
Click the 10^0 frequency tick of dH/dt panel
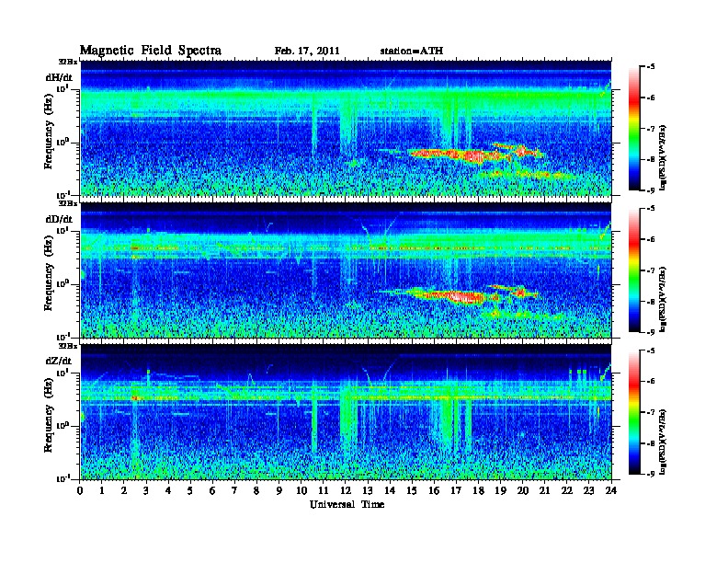(63, 143)
